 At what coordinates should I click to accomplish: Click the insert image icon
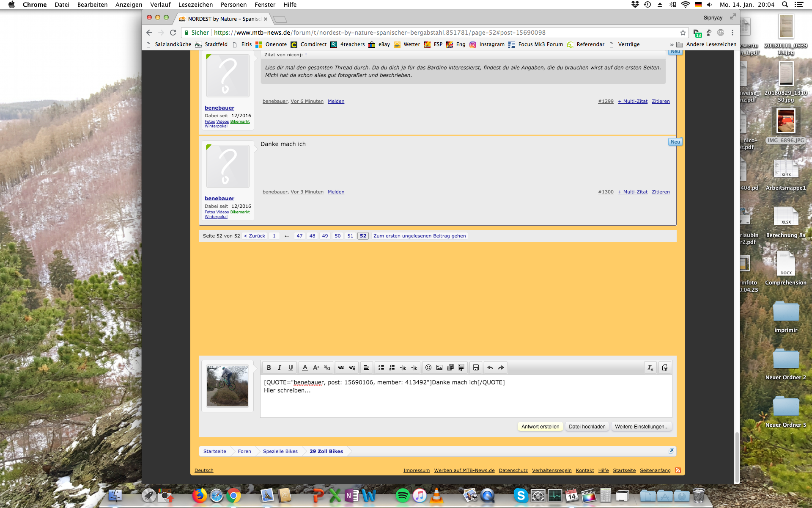pos(439,367)
